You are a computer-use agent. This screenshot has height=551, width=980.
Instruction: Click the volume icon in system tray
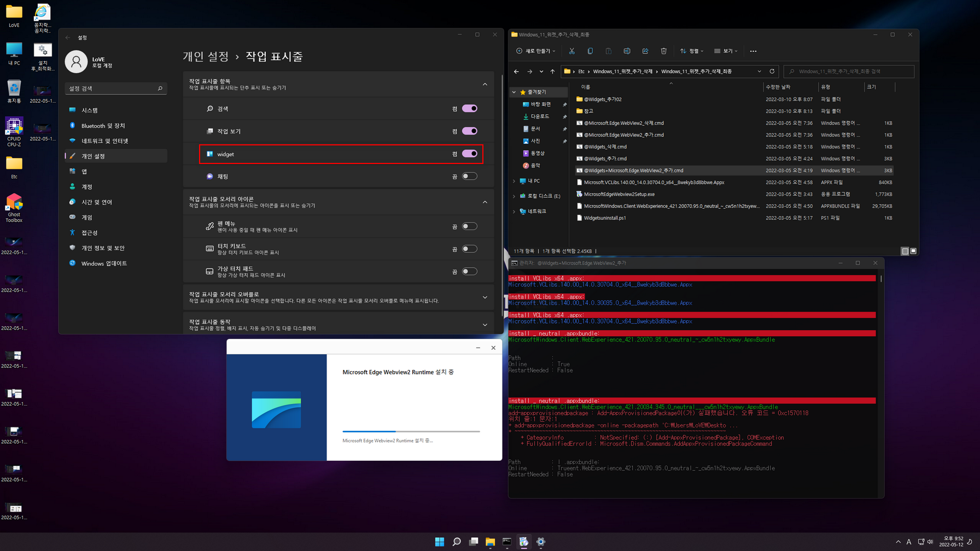point(930,542)
